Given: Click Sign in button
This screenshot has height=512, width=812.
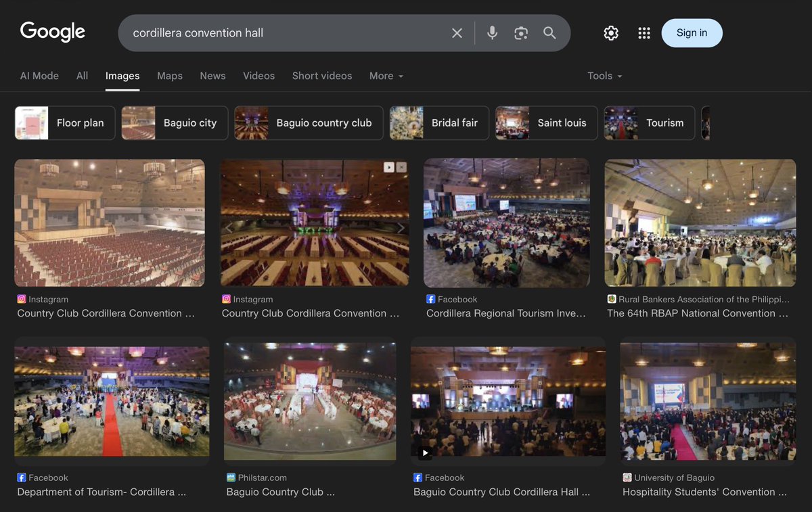Looking at the screenshot, I should click(x=692, y=33).
